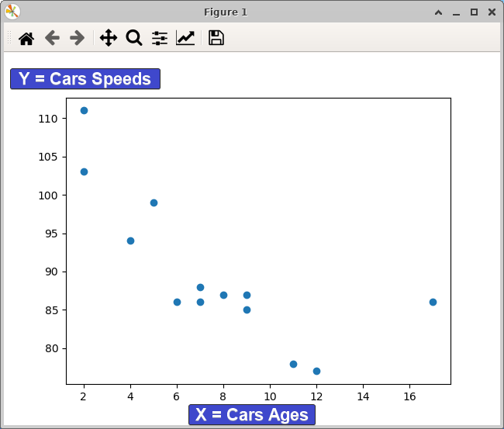This screenshot has height=429, width=504.
Task: Click the scatter point at age 17
Action: [433, 302]
